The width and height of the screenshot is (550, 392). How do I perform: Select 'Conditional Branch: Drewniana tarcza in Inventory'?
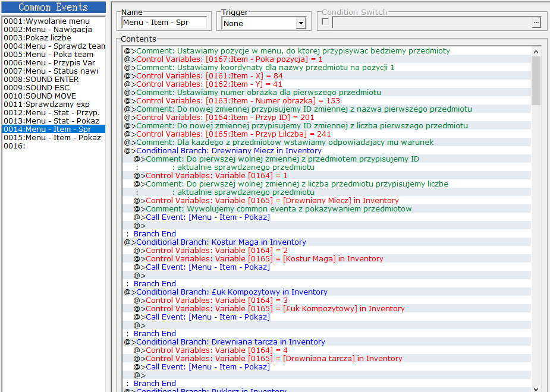coord(327,342)
